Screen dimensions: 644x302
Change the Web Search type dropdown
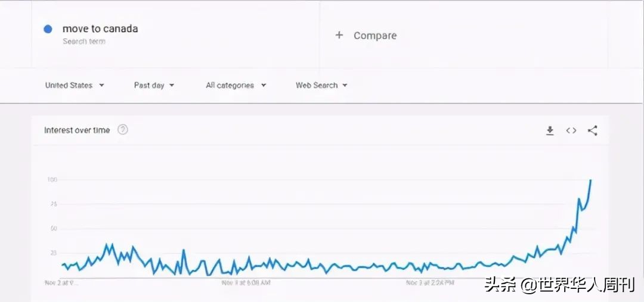click(x=321, y=85)
